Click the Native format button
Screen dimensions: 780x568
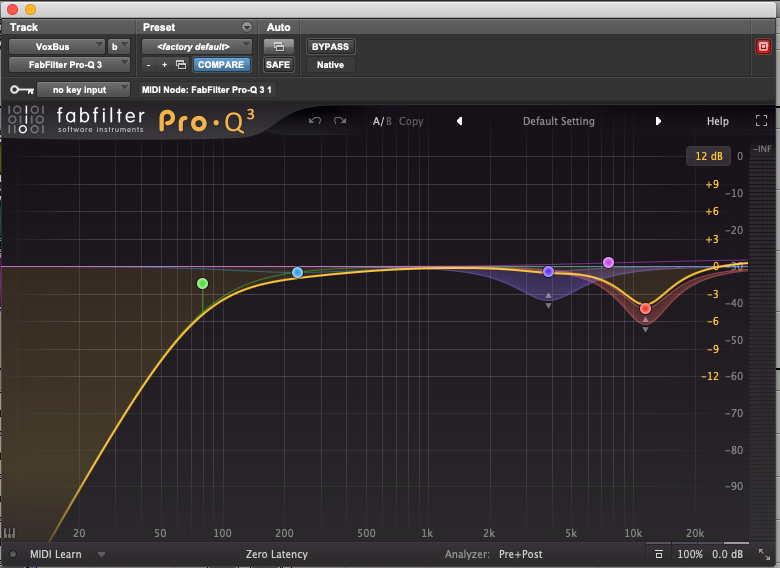point(330,65)
